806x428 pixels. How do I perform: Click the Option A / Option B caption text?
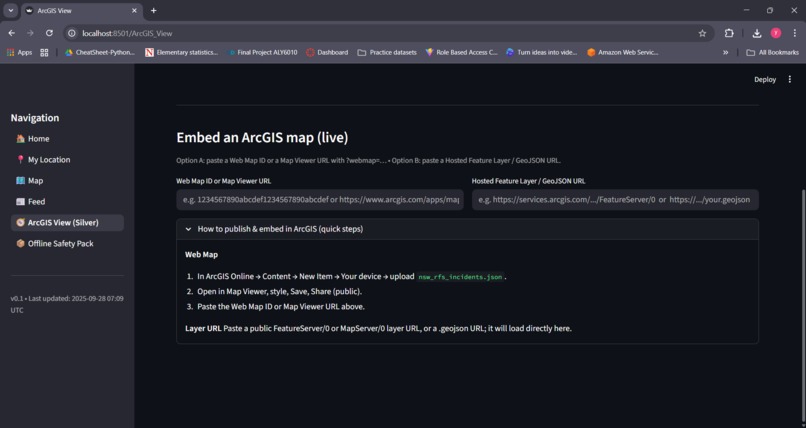[x=368, y=160]
